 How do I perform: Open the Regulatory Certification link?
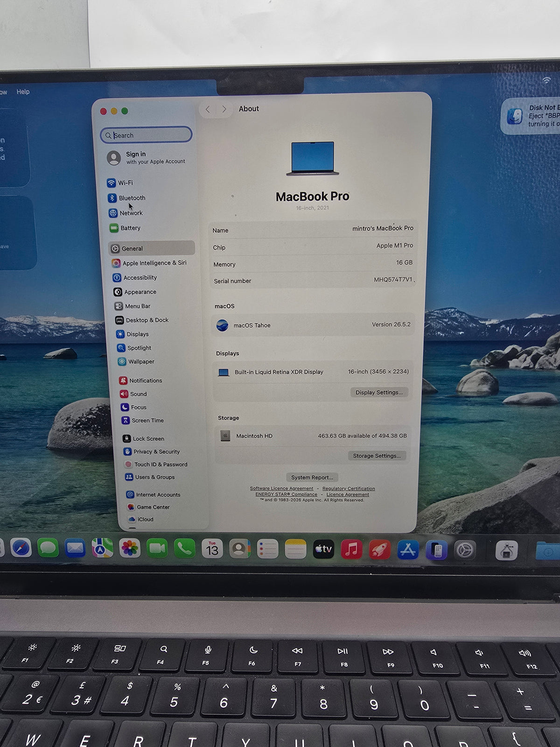pos(349,488)
